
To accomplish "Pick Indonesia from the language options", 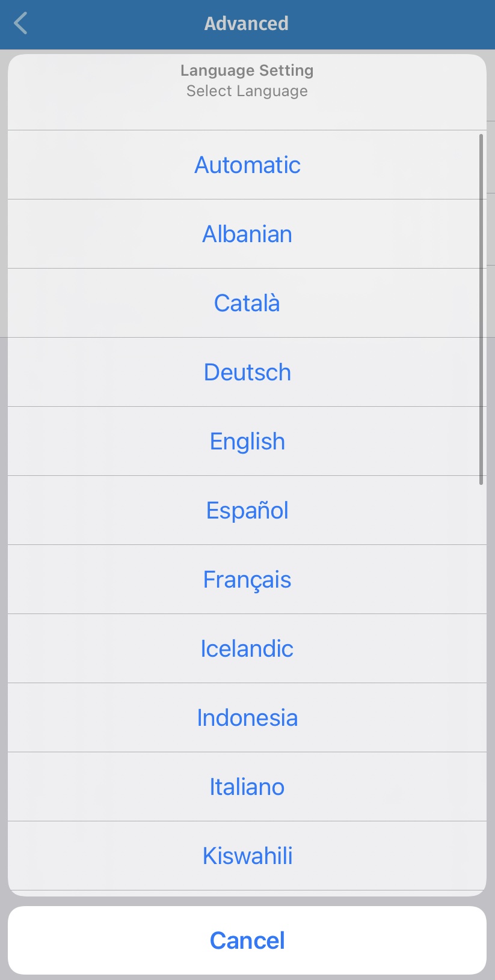I will [x=247, y=718].
